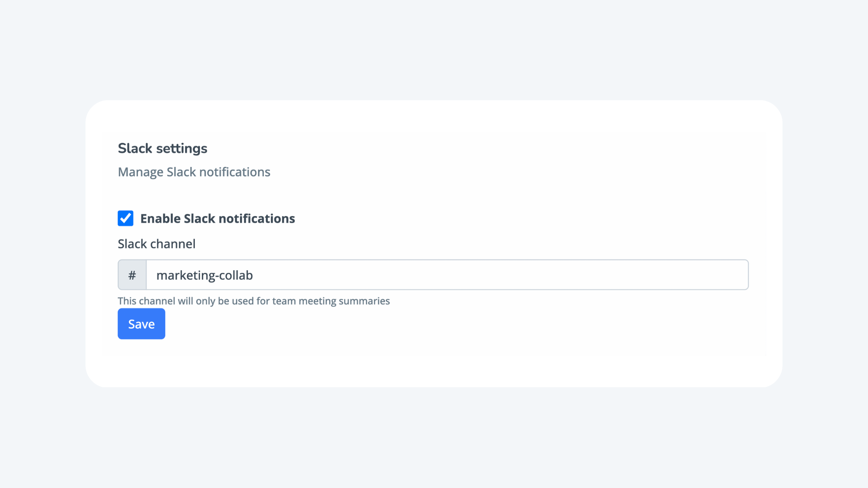Save the Slack settings
868x488 pixels.
coord(141,324)
